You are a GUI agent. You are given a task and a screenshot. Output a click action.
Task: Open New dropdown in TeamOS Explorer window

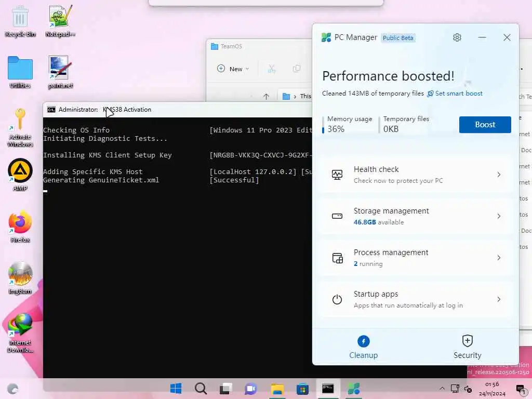click(x=233, y=69)
